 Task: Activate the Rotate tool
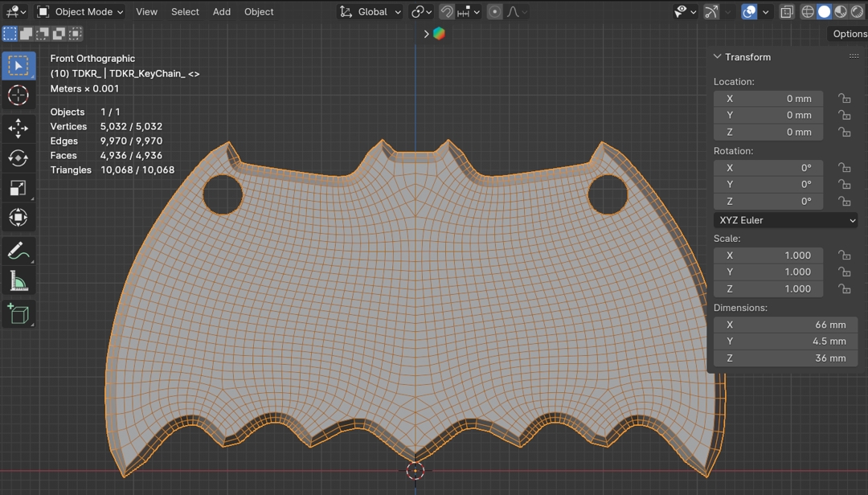pyautogui.click(x=18, y=158)
